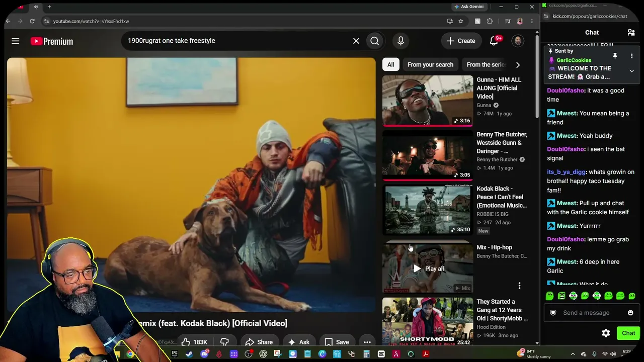
Task: Open the YouTube guide hamburger menu
Action: (x=16, y=41)
